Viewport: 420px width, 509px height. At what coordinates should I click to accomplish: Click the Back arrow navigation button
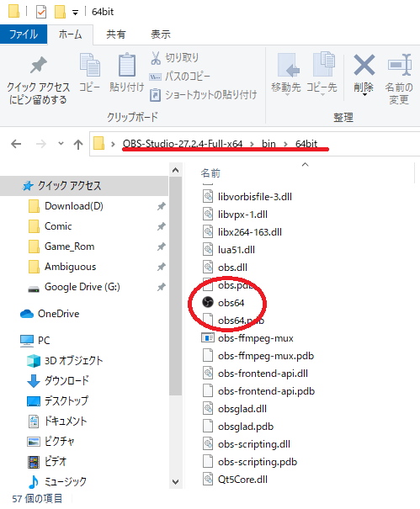16,144
